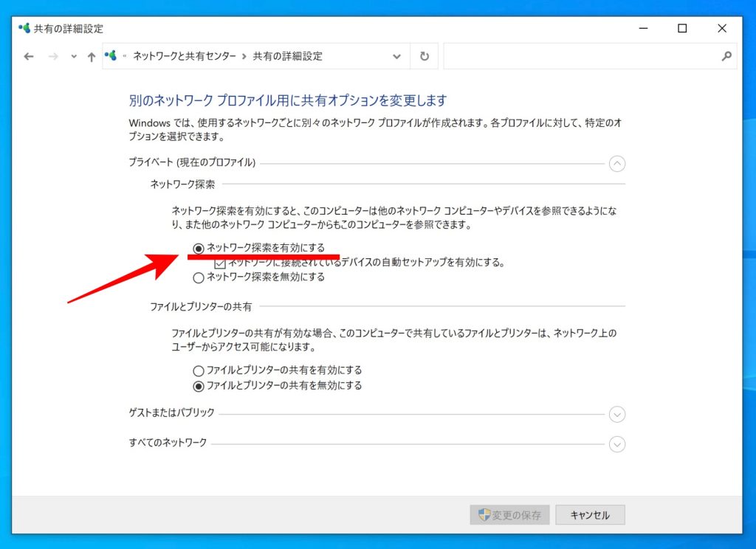
Task: Click 共有の詳細設定 breadcrumb
Action: 287,56
